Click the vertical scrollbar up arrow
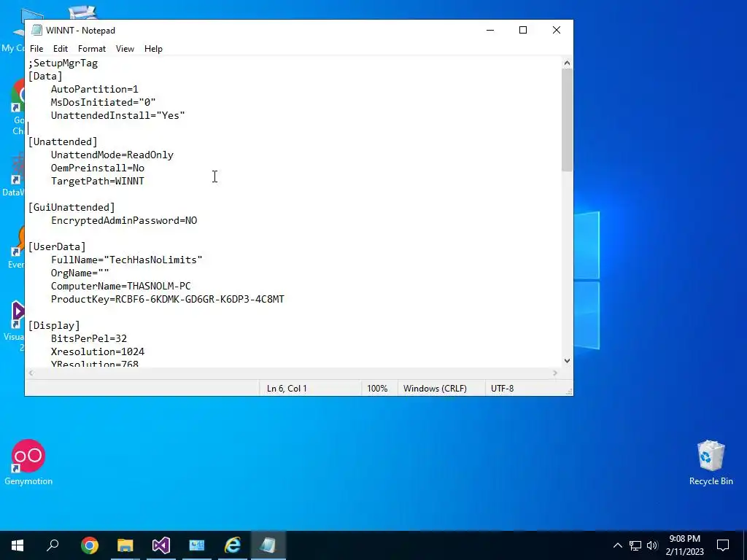Image resolution: width=747 pixels, height=560 pixels. point(567,63)
